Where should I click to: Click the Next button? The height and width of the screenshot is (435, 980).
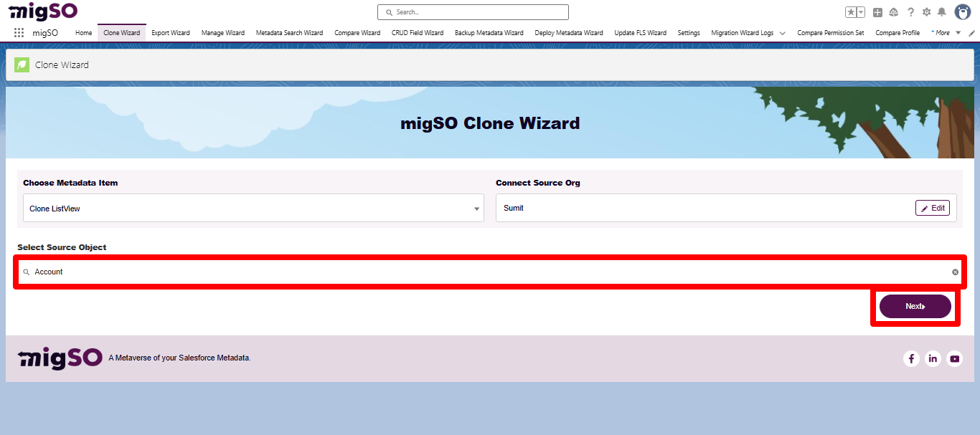point(915,306)
